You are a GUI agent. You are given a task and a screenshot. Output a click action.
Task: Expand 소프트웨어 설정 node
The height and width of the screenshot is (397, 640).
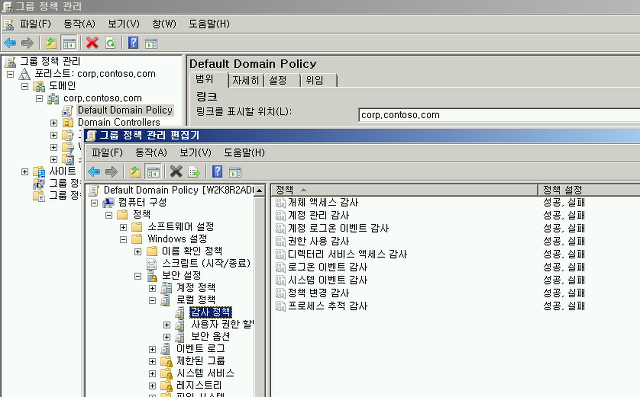[x=123, y=227]
